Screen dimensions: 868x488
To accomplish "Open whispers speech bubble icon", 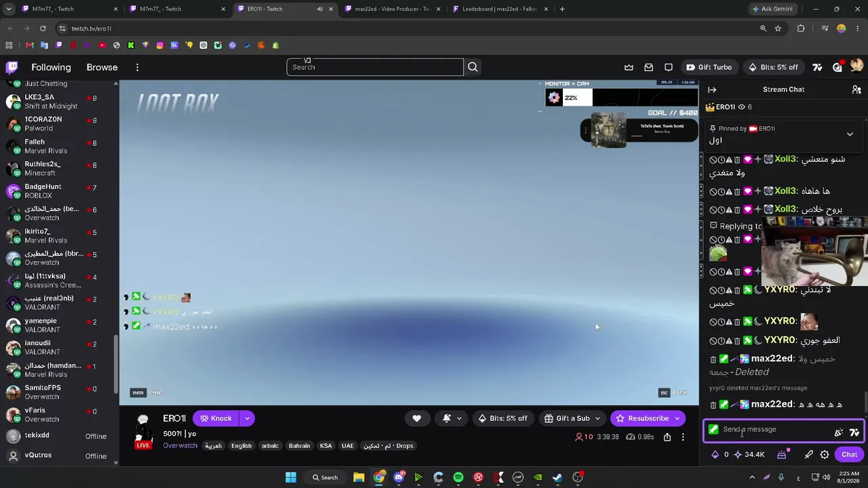I will (669, 67).
